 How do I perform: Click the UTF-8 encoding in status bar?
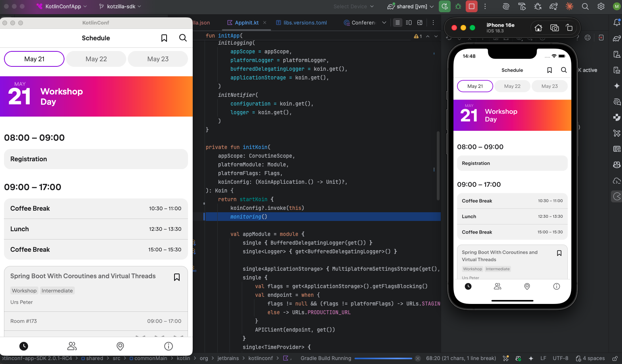(x=560, y=358)
